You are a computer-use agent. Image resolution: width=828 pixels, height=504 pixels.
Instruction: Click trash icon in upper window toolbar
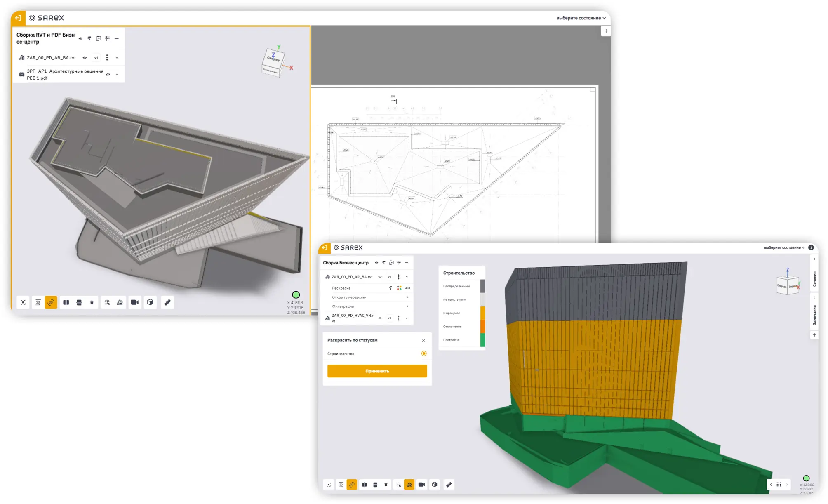click(92, 302)
